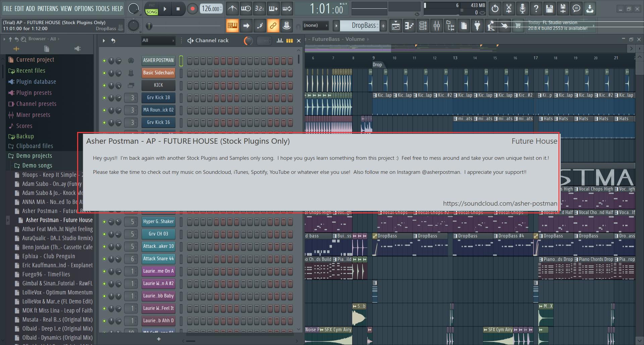
Task: Select the Laurie..bb Baby channel button
Action: [158, 296]
